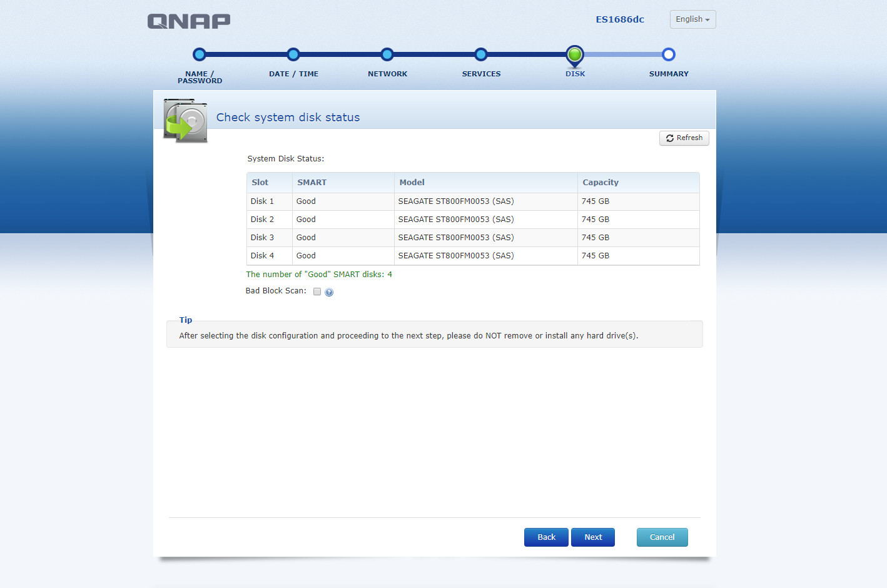Click the Network step circle
This screenshot has width=887, height=588.
coord(387,54)
